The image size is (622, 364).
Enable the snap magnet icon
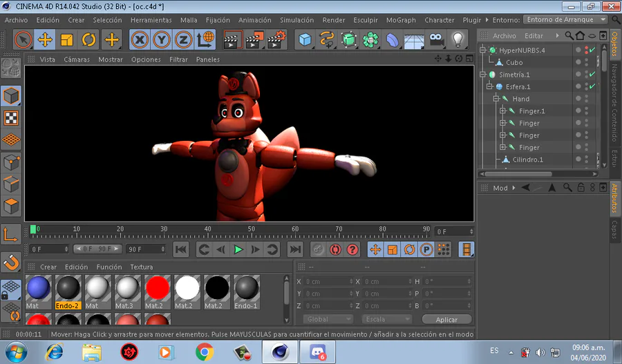point(11,262)
